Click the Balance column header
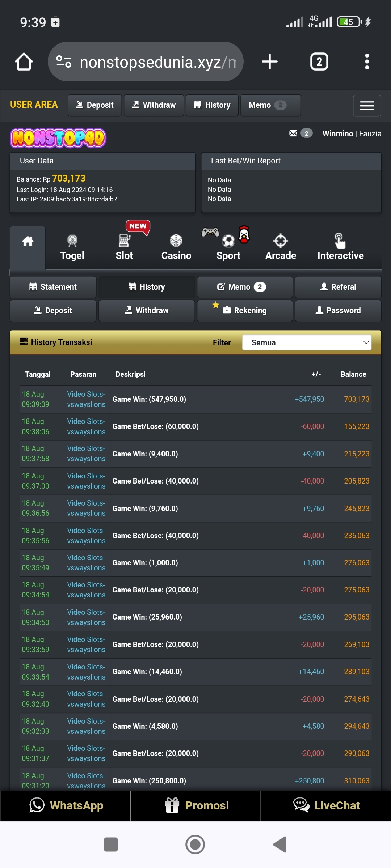 353,374
